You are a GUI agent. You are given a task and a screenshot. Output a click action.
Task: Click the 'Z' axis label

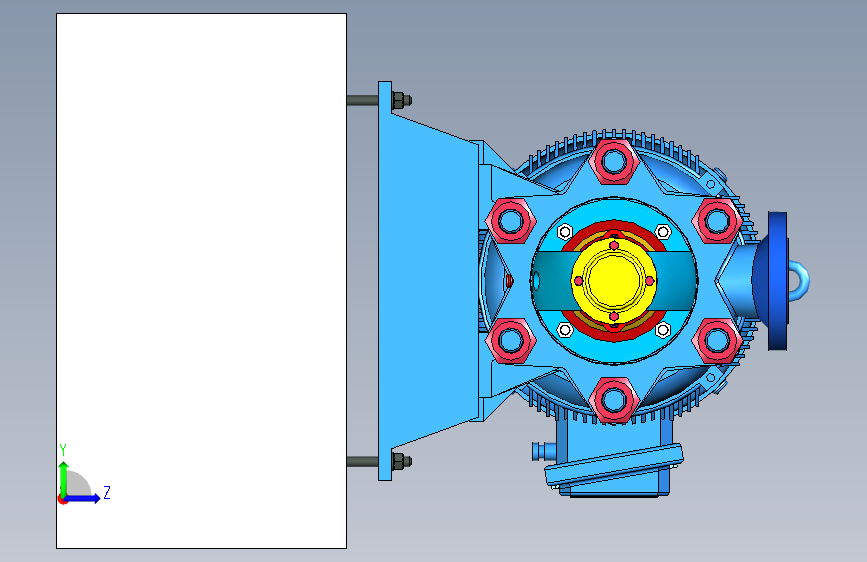pos(107,492)
